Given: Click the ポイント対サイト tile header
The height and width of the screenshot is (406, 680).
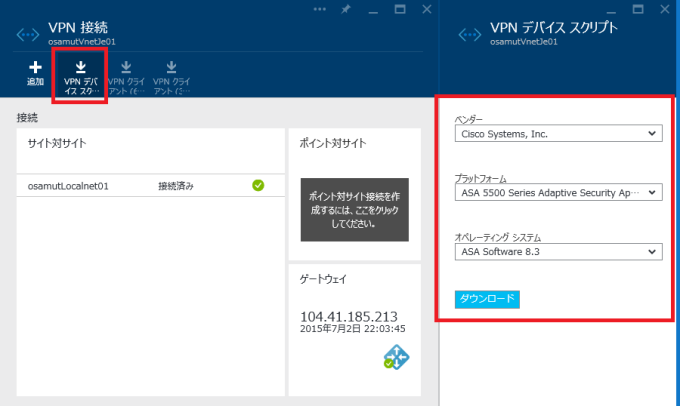Looking at the screenshot, I should pos(333,143).
